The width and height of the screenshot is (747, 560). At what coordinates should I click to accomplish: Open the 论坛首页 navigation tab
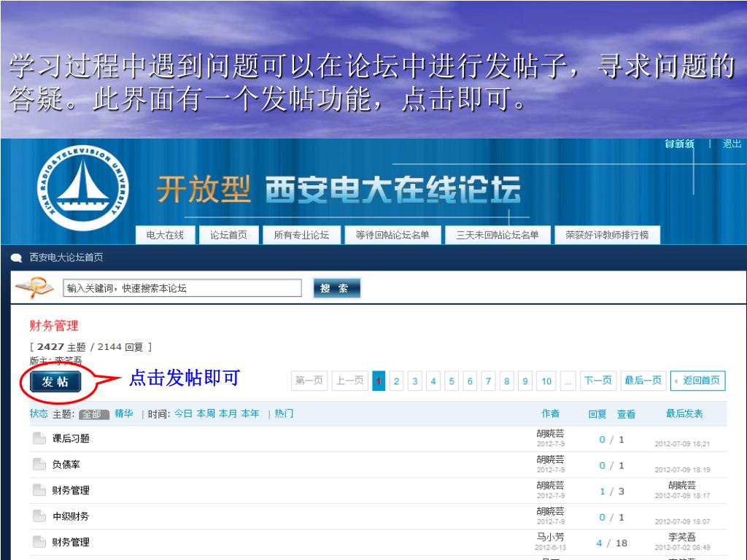tap(228, 235)
